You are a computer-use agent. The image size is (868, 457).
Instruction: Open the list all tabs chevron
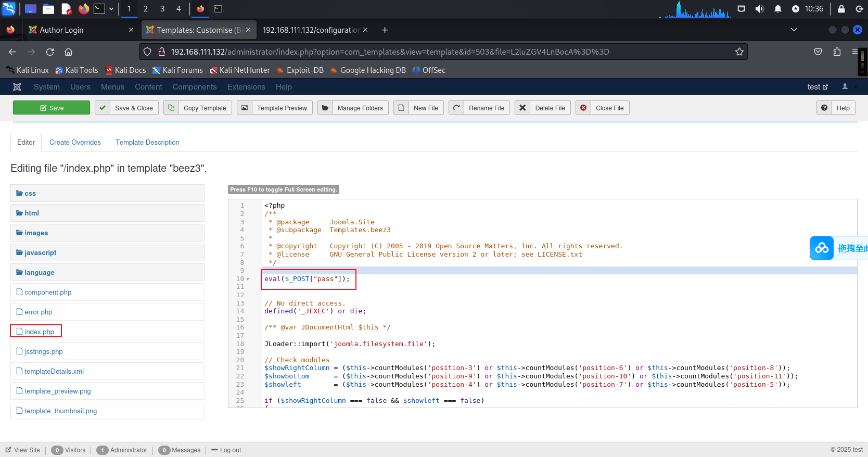point(794,30)
